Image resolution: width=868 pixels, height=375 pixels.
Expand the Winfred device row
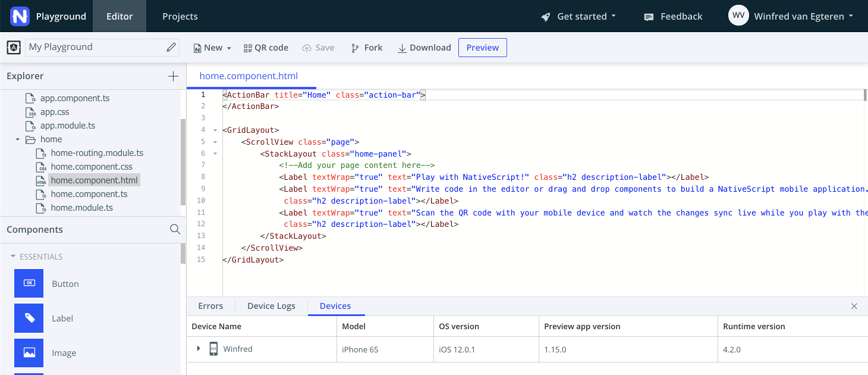199,349
